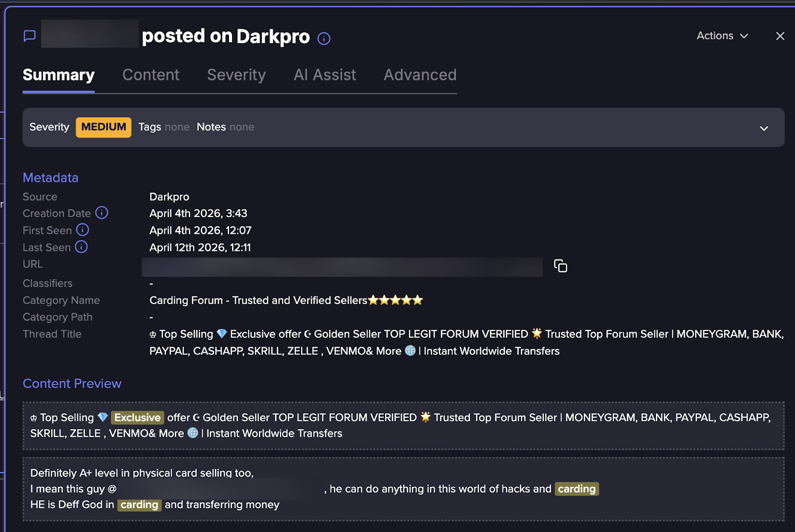Click the MEDIUM severity badge
The height and width of the screenshot is (532, 795).
coord(103,127)
